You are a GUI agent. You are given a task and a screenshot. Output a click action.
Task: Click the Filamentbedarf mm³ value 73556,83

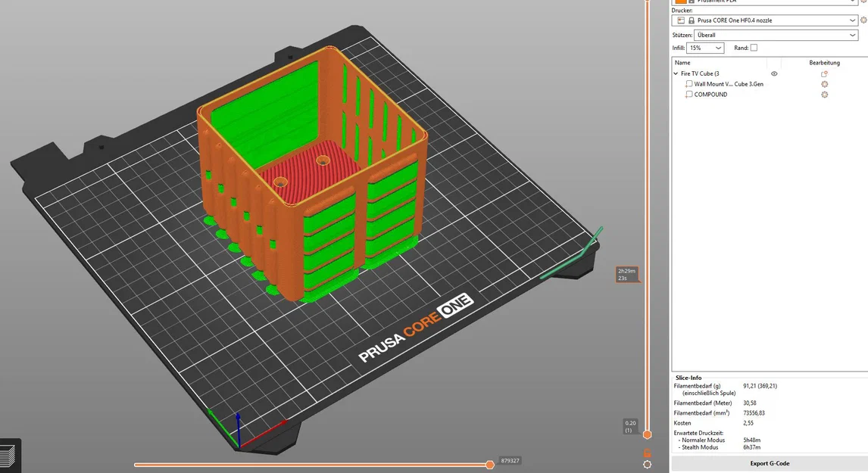coord(754,413)
